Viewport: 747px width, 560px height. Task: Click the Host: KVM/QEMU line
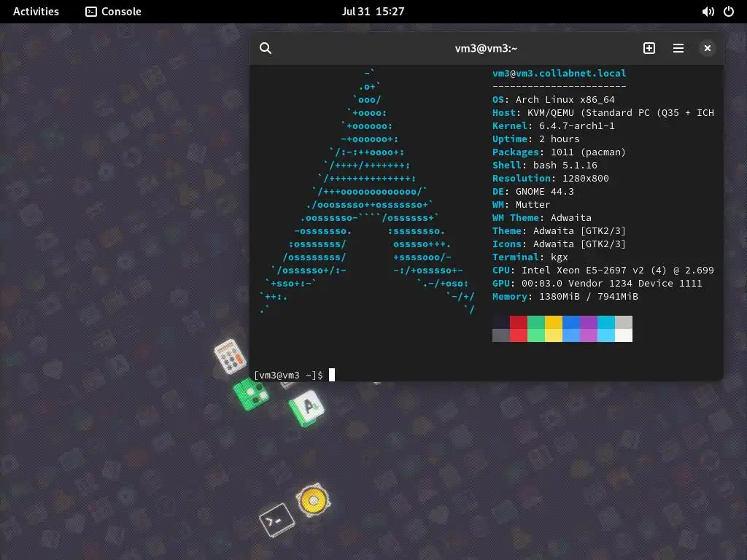point(603,113)
